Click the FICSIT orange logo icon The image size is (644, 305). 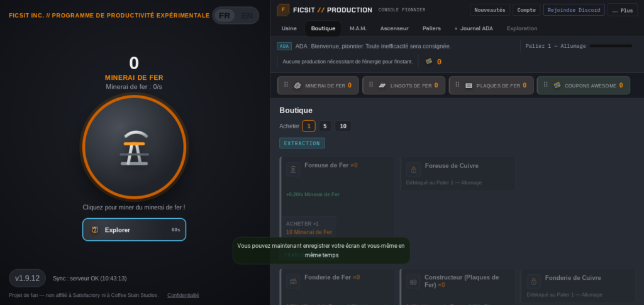(x=283, y=10)
